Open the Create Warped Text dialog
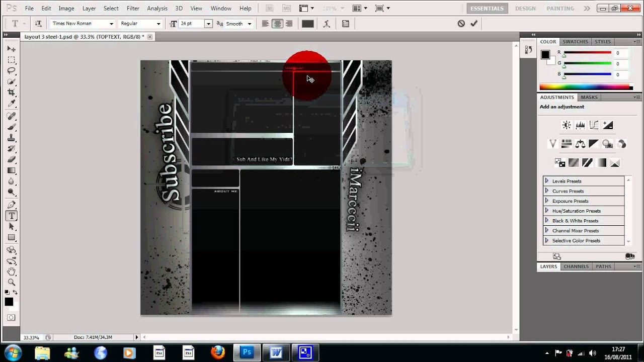This screenshot has height=362, width=644. [x=327, y=24]
